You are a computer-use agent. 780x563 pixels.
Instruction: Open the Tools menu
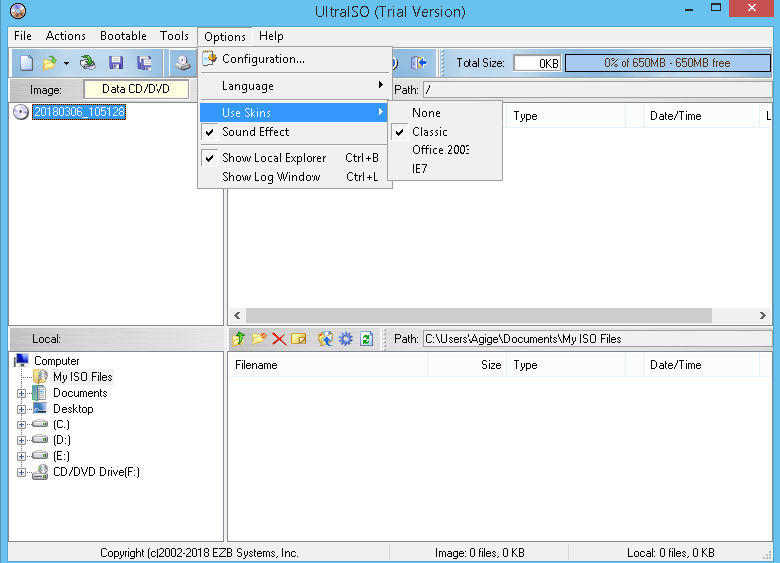[x=174, y=36]
